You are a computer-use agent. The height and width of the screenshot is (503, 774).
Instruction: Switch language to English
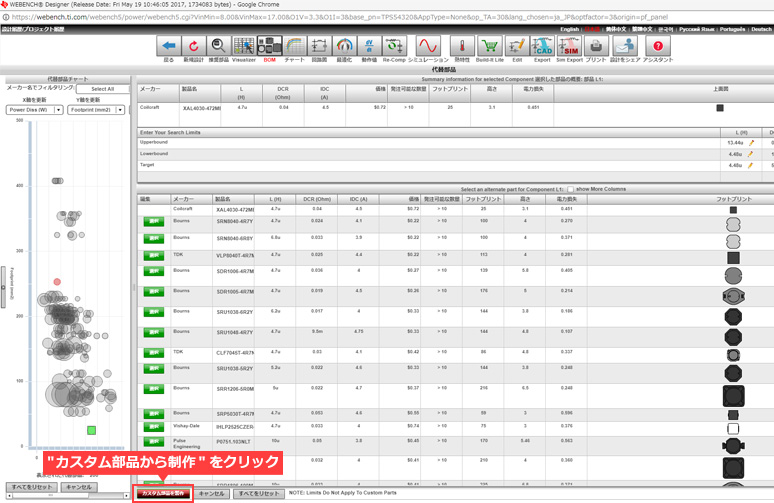pos(569,29)
